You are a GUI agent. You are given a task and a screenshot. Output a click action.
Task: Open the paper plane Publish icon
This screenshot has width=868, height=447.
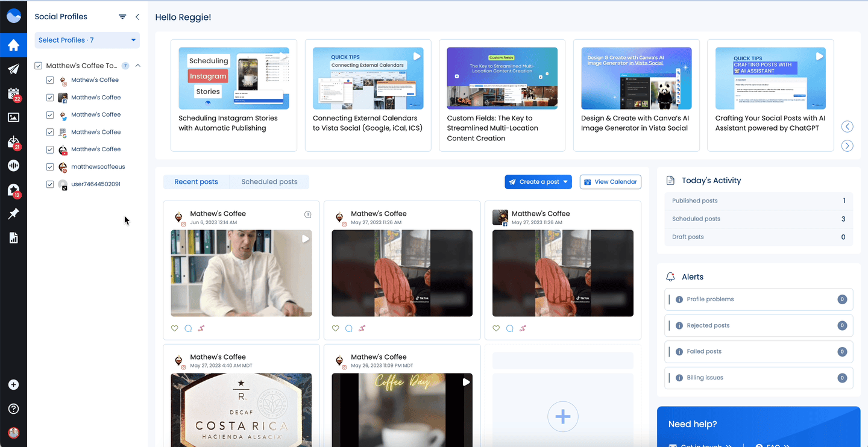click(x=13, y=69)
